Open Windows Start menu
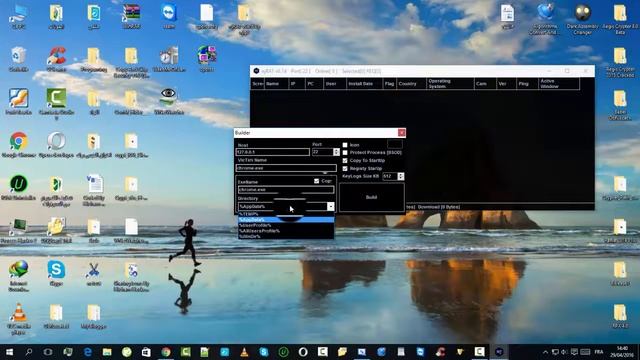Viewport: 640px width, 360px height. pyautogui.click(x=9, y=352)
